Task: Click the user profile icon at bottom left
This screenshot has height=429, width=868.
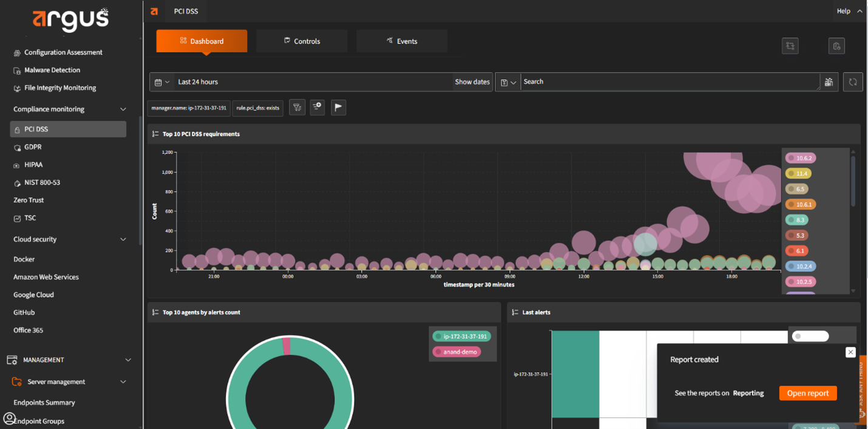Action: coord(9,418)
